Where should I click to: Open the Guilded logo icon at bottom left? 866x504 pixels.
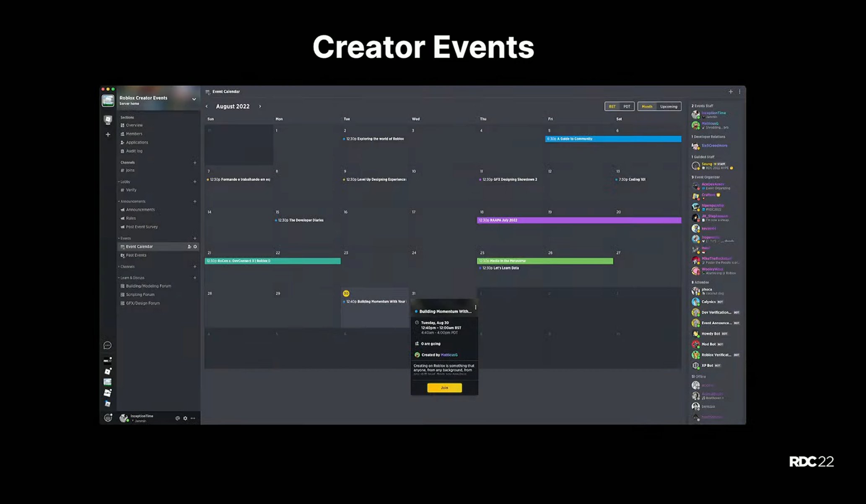coord(108,418)
